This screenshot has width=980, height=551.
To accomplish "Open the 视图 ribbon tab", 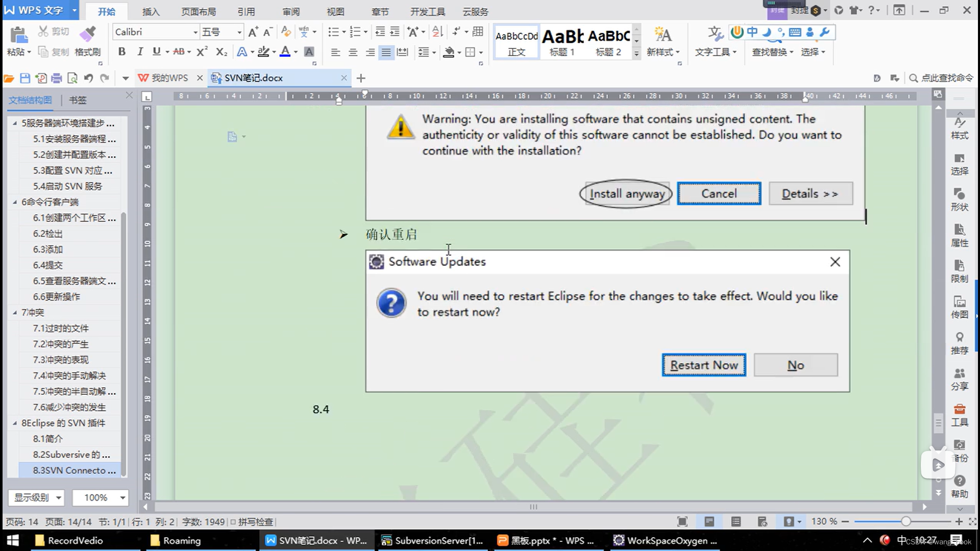I will (335, 11).
